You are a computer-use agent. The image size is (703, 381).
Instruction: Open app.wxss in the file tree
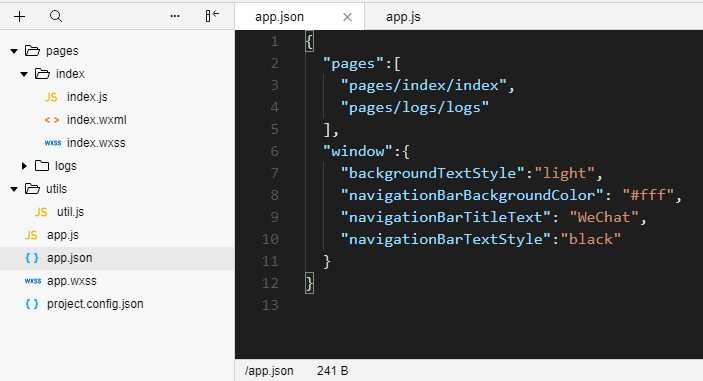pyautogui.click(x=72, y=281)
